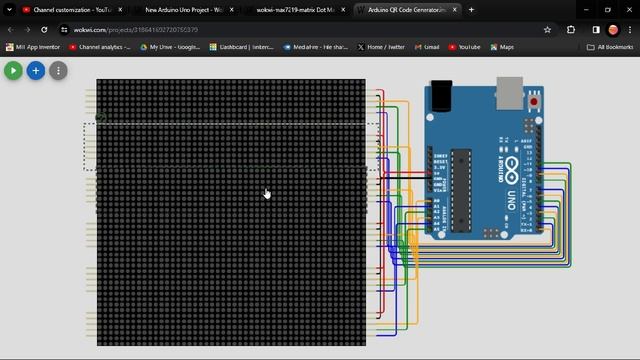
Task: Open the All Bookmarks folder
Action: (610, 47)
